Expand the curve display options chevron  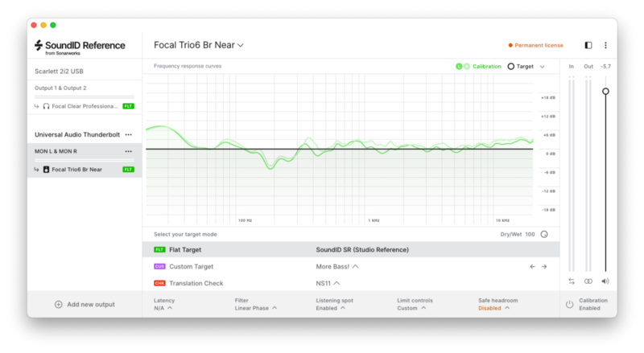tap(542, 67)
